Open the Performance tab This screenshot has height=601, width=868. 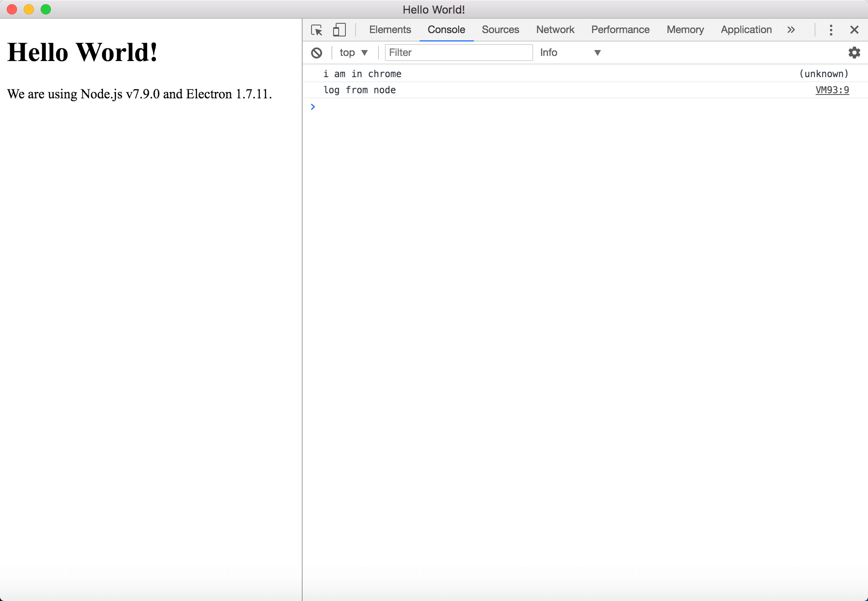[x=620, y=30]
